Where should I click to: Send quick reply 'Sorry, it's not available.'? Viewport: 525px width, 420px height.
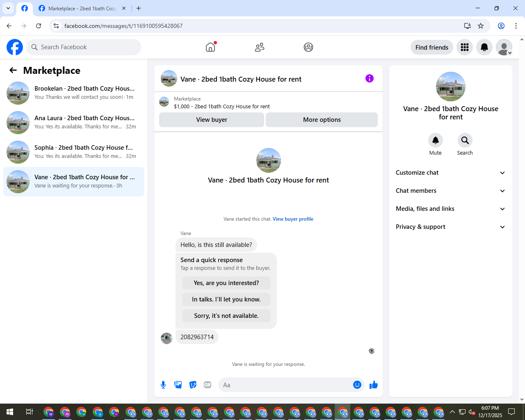point(226,316)
